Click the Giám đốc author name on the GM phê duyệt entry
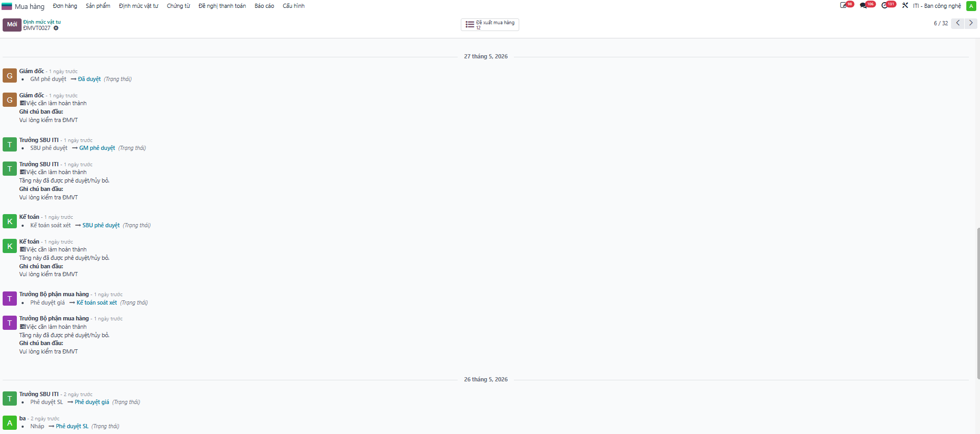980x434 pixels. tap(32, 71)
